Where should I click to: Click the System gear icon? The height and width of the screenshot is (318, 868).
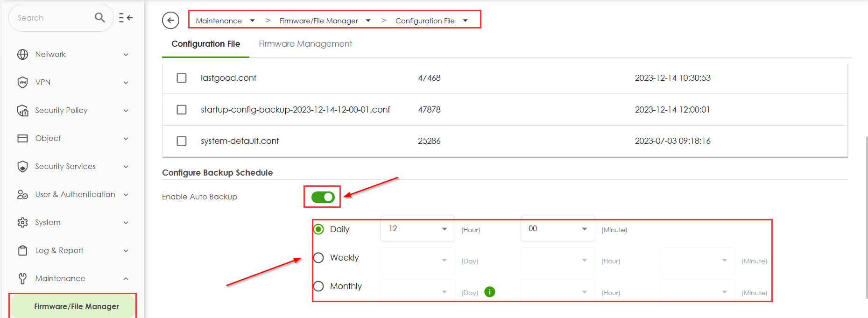(22, 223)
